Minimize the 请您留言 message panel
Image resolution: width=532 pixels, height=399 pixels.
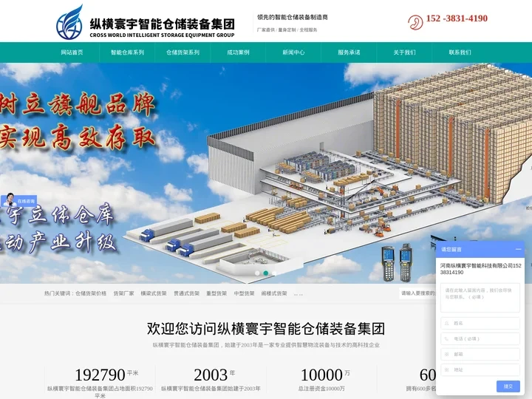pos(518,250)
